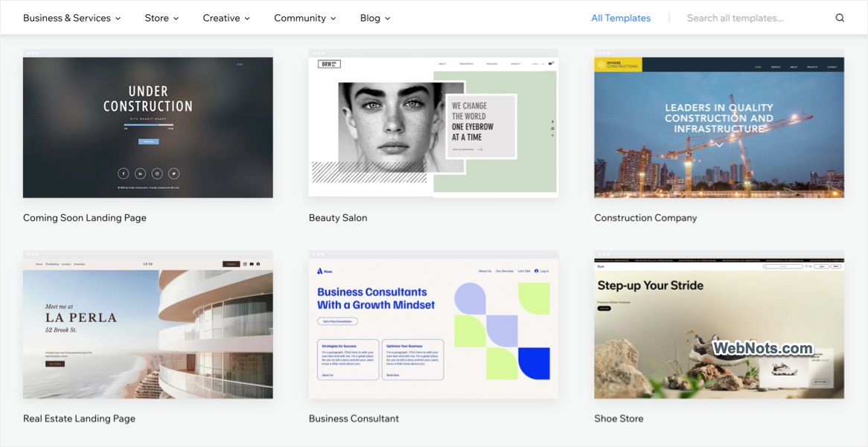This screenshot has width=868, height=447.
Task: Open the Under Construction template thumbnail
Action: pos(148,126)
